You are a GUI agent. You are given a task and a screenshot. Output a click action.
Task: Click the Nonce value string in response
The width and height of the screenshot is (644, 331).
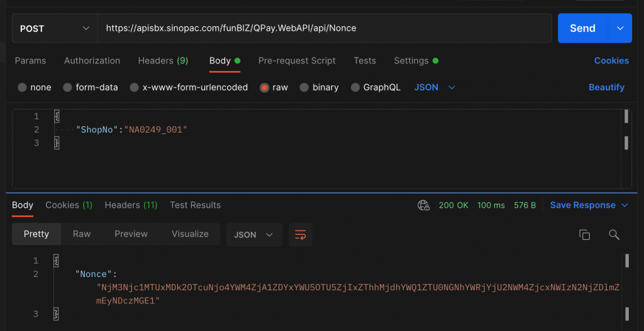click(x=358, y=294)
